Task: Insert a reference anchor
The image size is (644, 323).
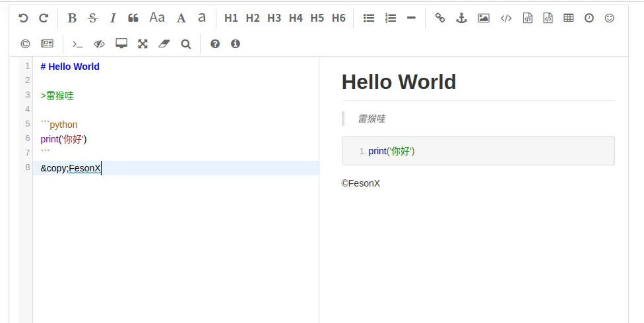Action: coord(462,18)
